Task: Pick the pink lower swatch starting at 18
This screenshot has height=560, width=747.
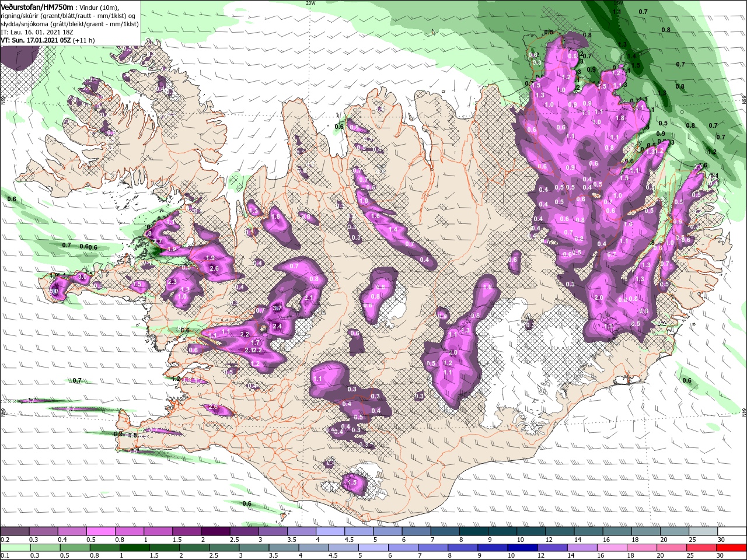Action: (x=643, y=547)
